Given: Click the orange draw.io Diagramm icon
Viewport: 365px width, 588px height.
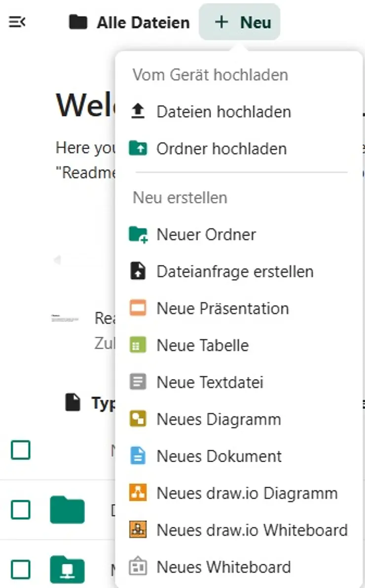Looking at the screenshot, I should 138,493.
